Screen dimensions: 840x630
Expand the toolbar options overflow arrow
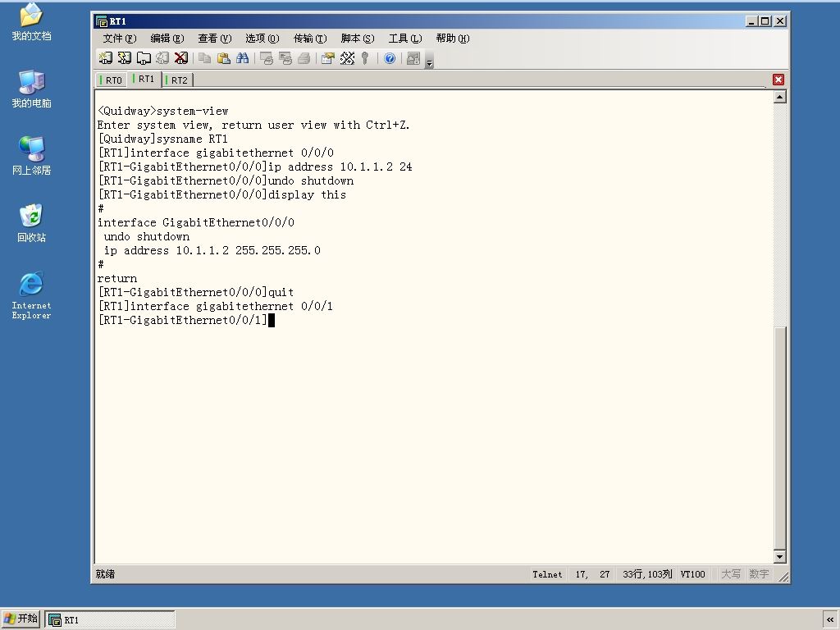point(429,60)
